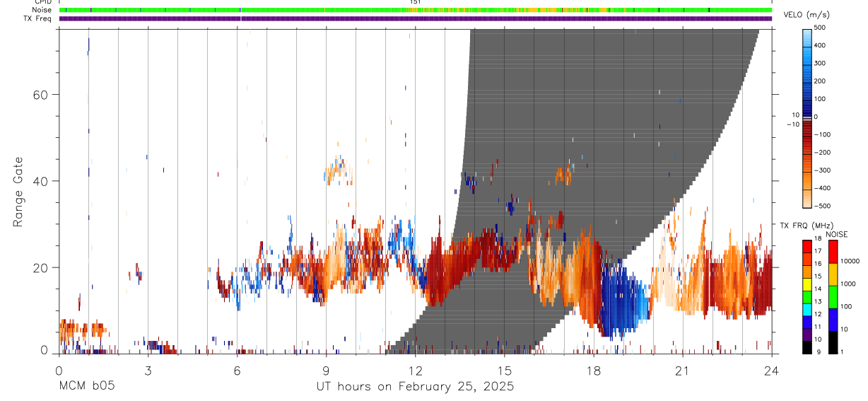This screenshot has width=868, height=401.
Task: Click hour tick '18' on time axis
Action: coord(593,370)
